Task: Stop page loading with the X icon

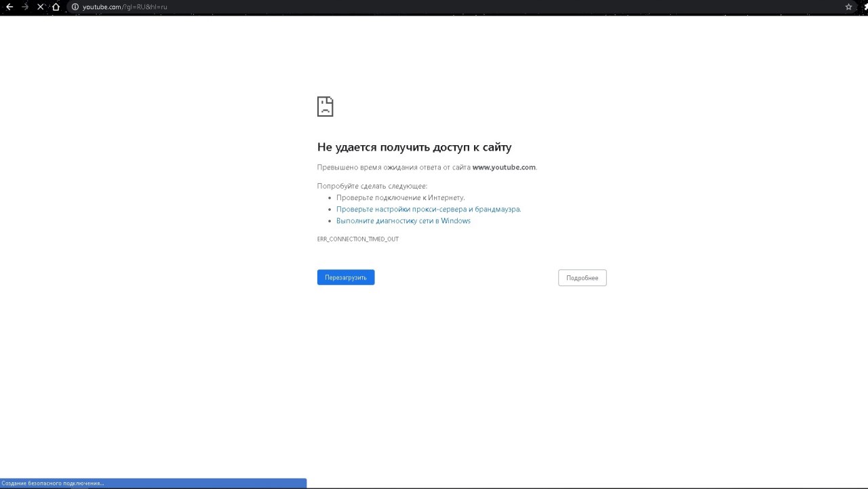Action: tap(41, 7)
